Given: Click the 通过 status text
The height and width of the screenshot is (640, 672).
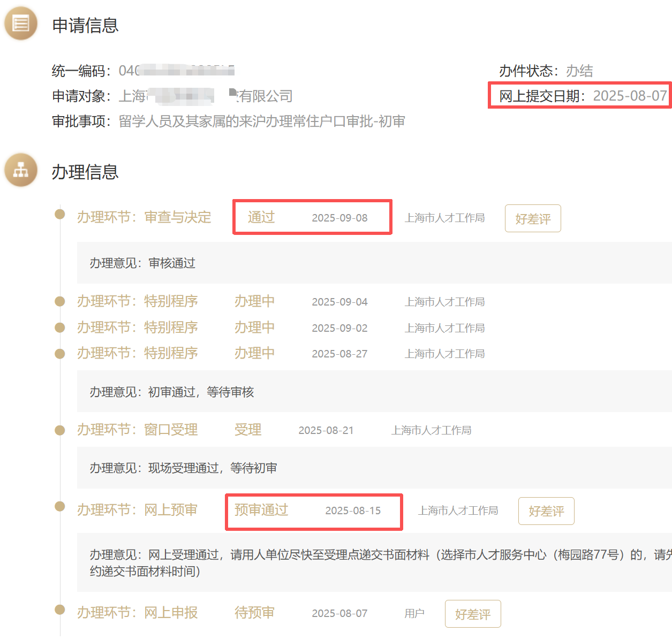Looking at the screenshot, I should coord(261,217).
